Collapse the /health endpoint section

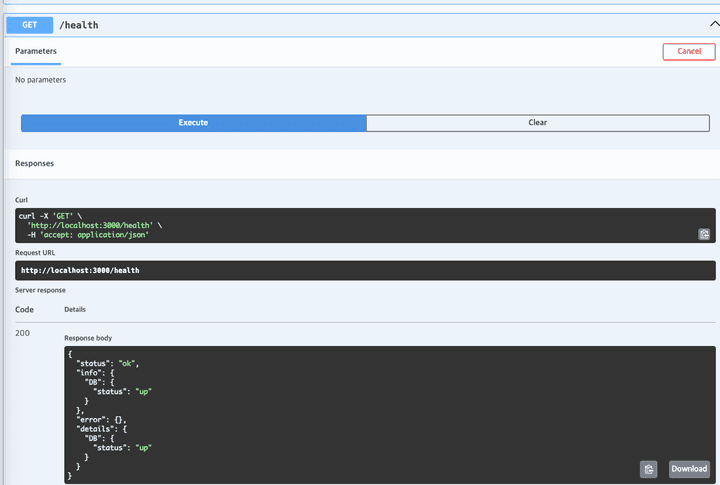(712, 24)
